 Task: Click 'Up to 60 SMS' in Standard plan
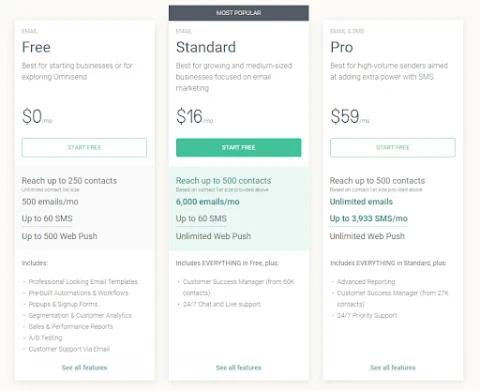[201, 219]
